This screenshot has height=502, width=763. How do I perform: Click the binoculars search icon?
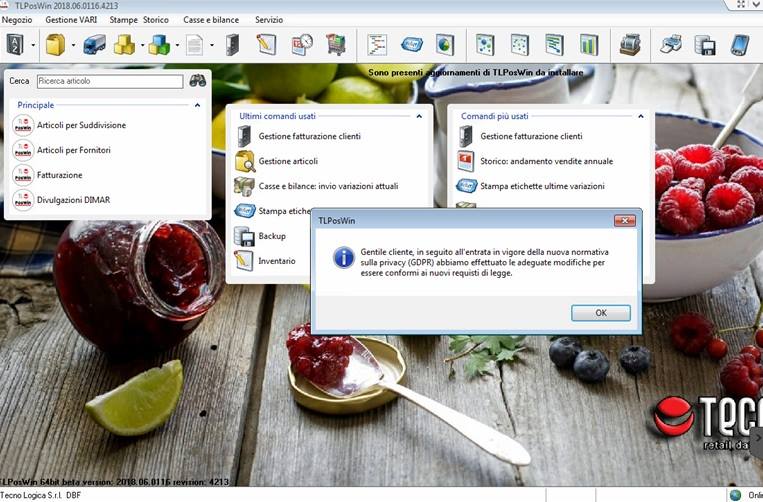(198, 81)
